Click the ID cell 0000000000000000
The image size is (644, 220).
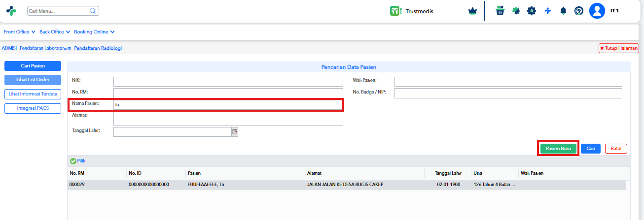(x=149, y=185)
